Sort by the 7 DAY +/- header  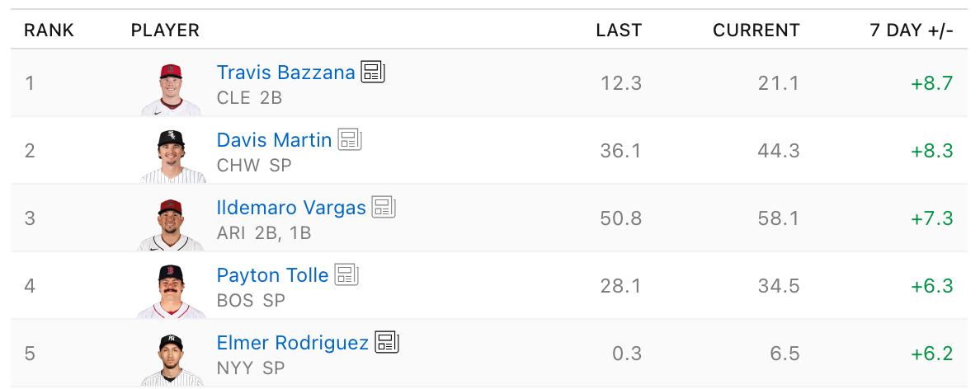coord(911,30)
